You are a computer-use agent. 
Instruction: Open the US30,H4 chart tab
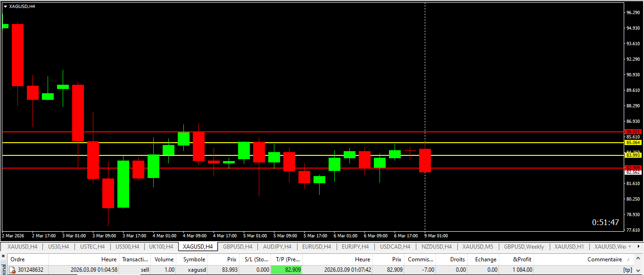(58, 247)
